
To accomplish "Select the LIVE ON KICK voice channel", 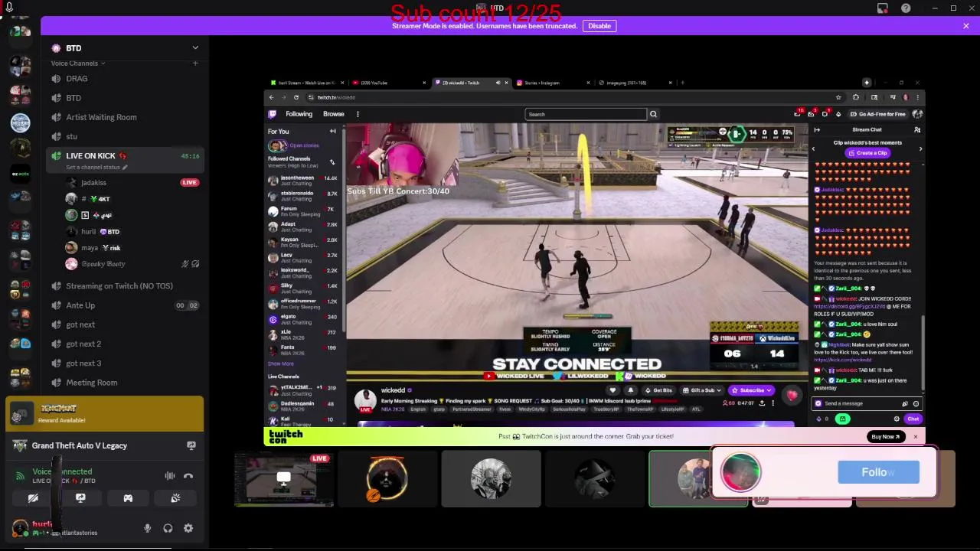I will point(90,156).
